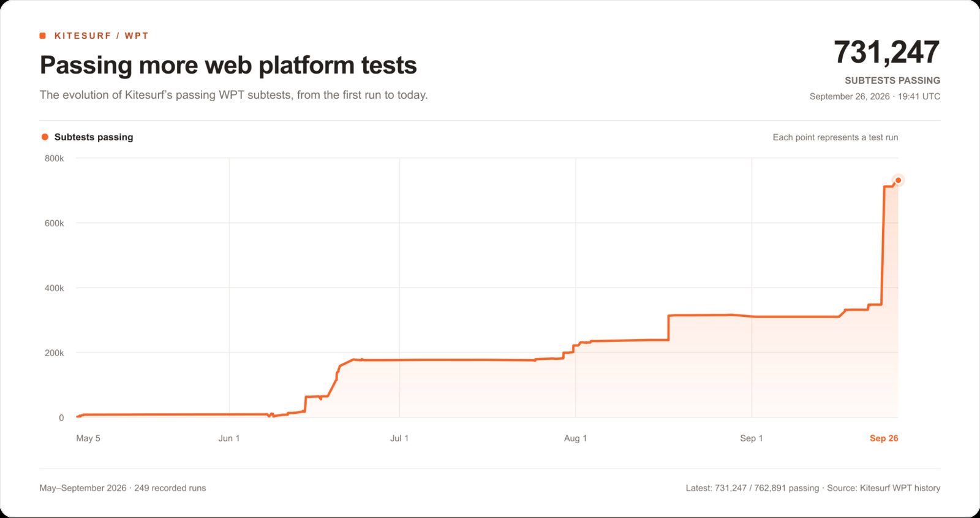Click the highlighted Sep 26 x-axis label

[x=884, y=438]
